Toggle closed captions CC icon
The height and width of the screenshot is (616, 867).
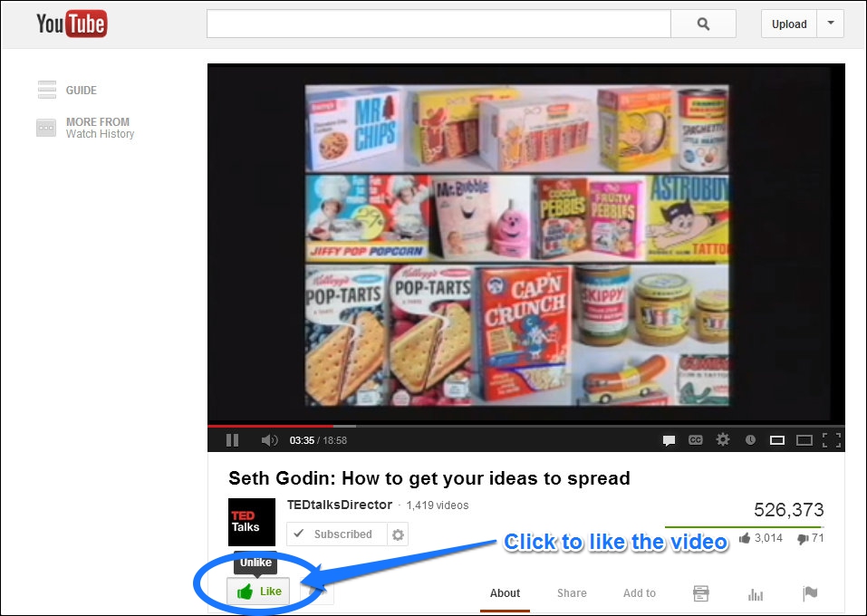pos(695,440)
